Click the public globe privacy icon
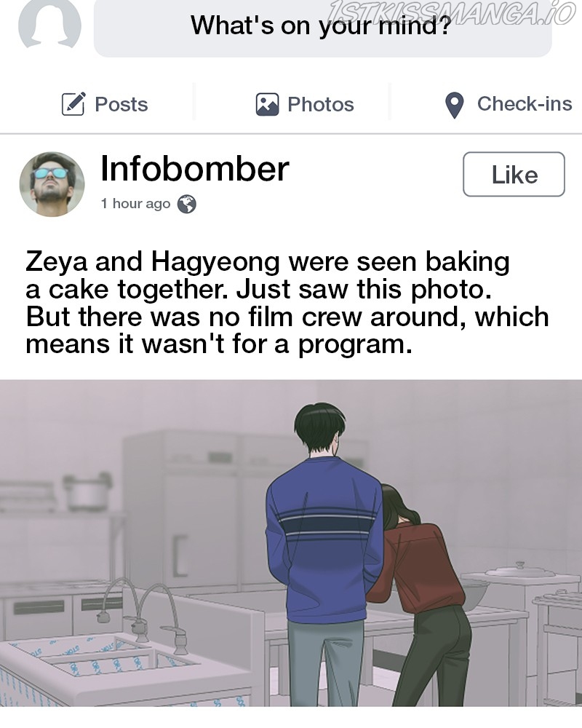 pos(186,204)
